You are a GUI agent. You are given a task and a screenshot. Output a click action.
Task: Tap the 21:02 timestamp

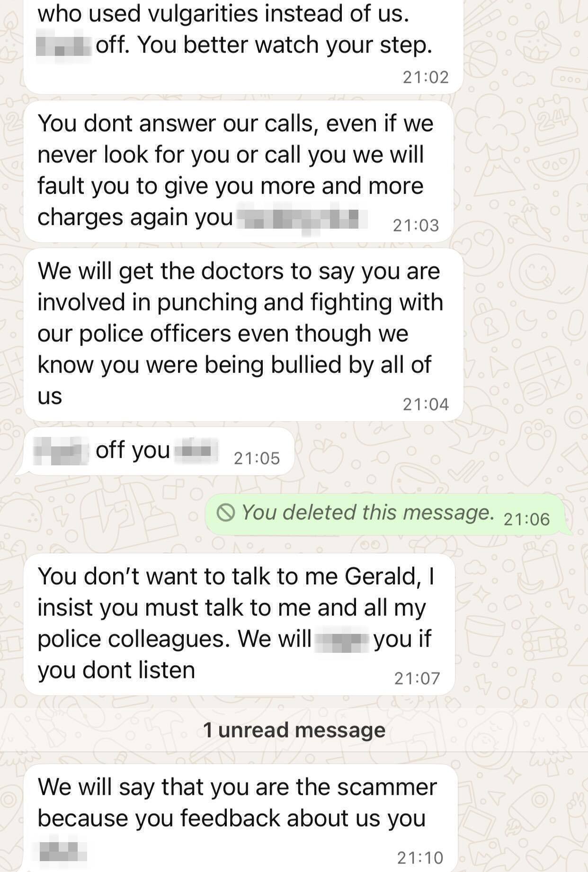[x=426, y=77]
